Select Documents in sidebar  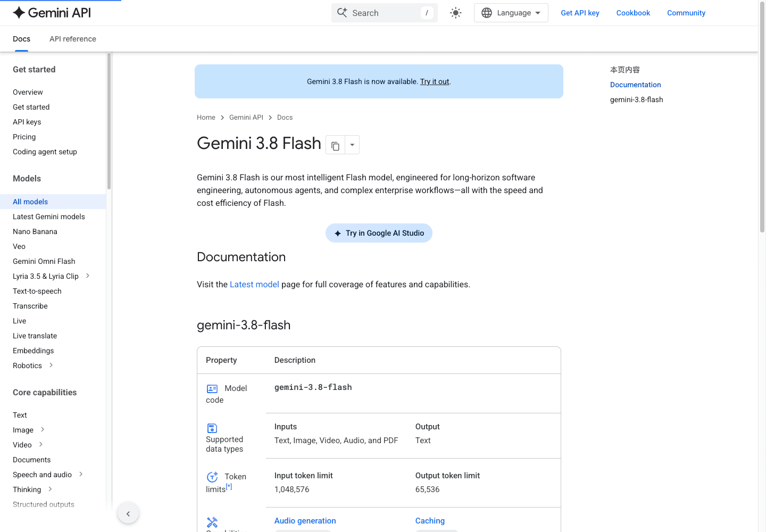[x=32, y=460]
